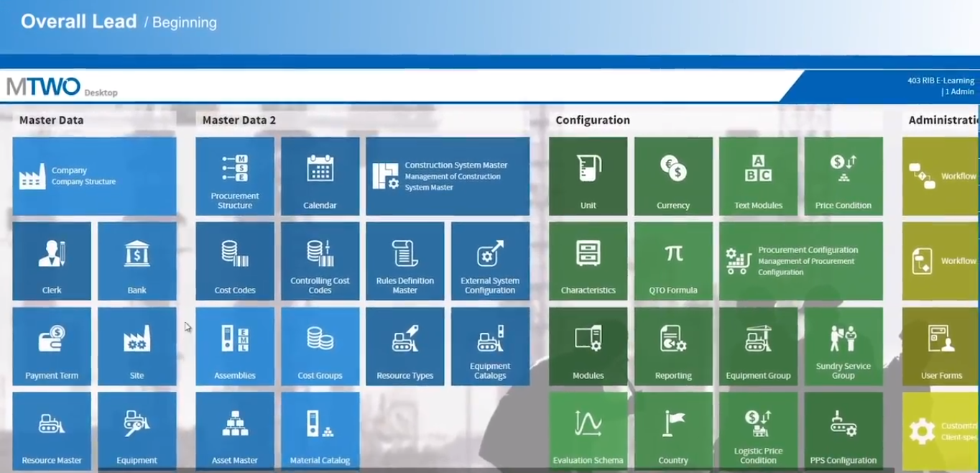This screenshot has width=980, height=473.
Task: Select the Procurement Structure icon
Action: pyautogui.click(x=235, y=176)
